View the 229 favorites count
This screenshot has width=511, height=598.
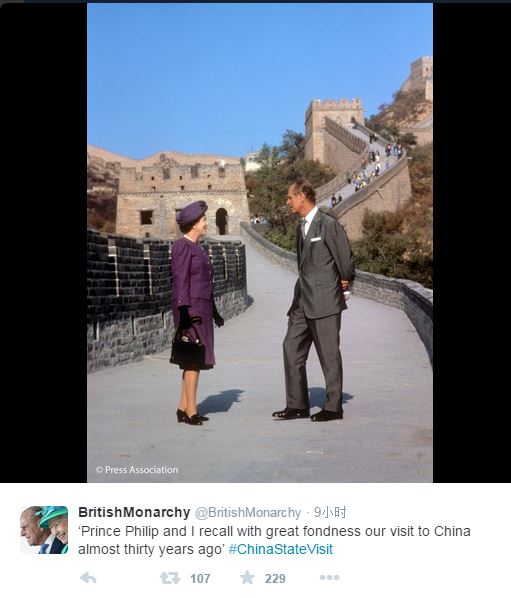pyautogui.click(x=275, y=579)
